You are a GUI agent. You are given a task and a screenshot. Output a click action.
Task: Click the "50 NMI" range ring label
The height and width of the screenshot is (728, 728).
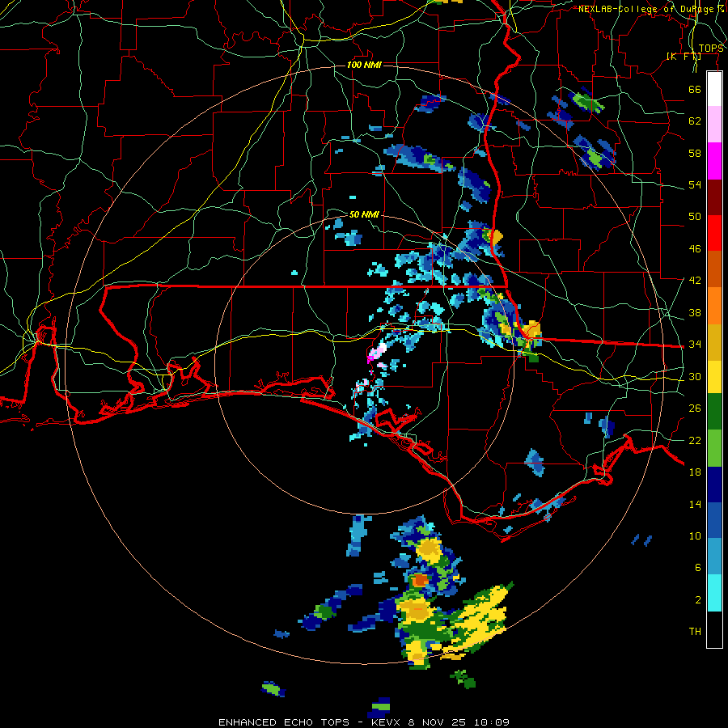coord(364,214)
